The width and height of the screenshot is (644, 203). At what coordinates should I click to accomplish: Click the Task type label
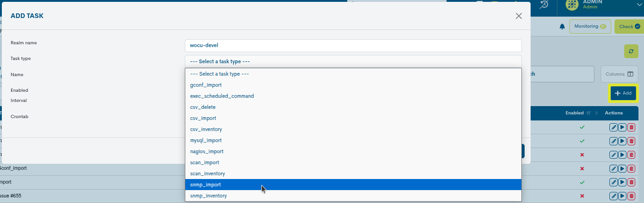(x=21, y=59)
